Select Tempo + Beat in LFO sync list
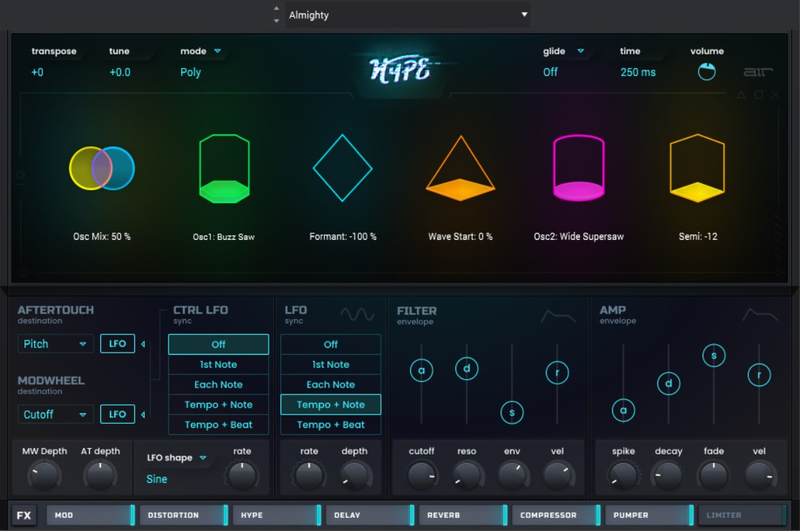Image resolution: width=800 pixels, height=531 pixels. [x=330, y=425]
